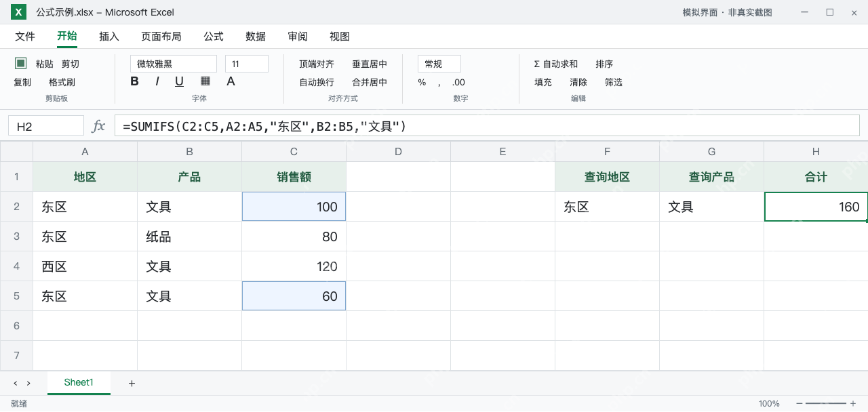Open the 常规 number format box
868x412 pixels.
pyautogui.click(x=439, y=64)
